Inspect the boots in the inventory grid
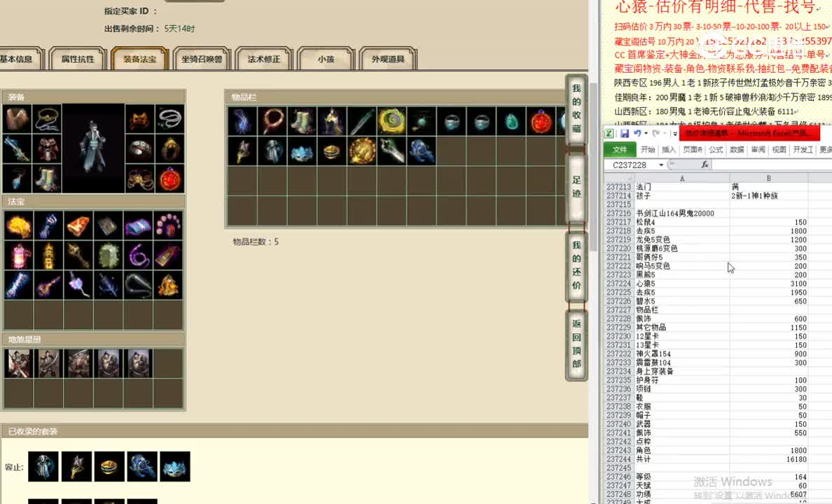 (302, 121)
